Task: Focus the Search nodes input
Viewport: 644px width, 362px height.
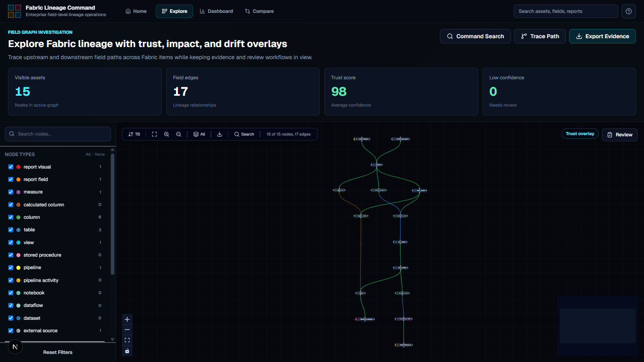Action: point(58,134)
